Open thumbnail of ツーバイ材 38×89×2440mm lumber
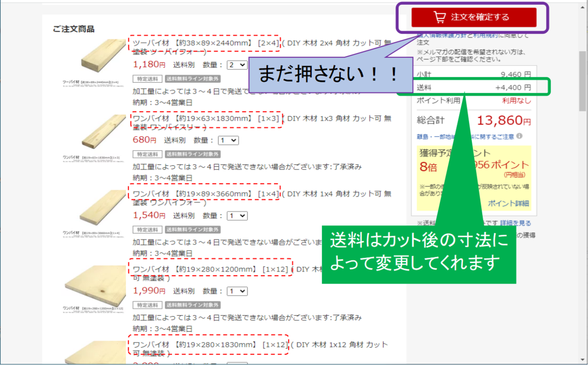588x365 pixels. pyautogui.click(x=94, y=62)
